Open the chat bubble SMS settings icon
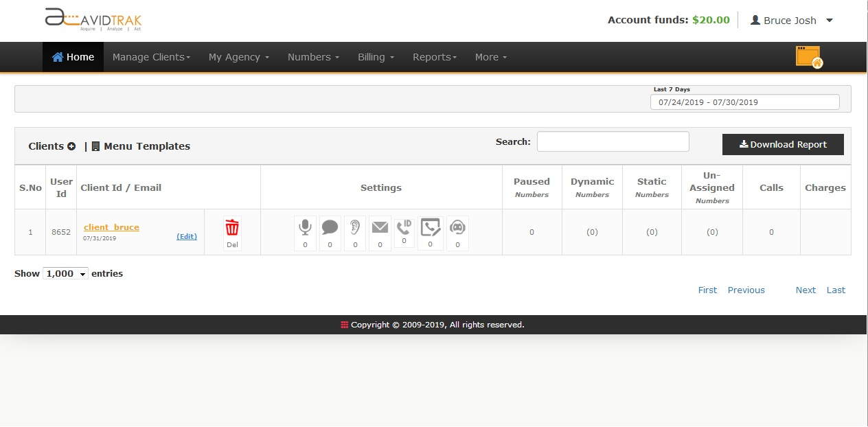868x427 pixels. click(330, 228)
